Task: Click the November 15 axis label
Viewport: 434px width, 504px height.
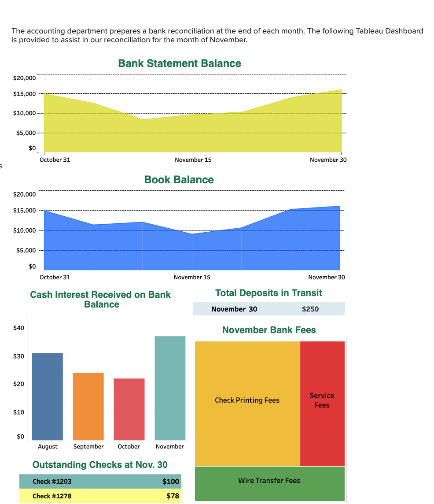Action: point(193,159)
